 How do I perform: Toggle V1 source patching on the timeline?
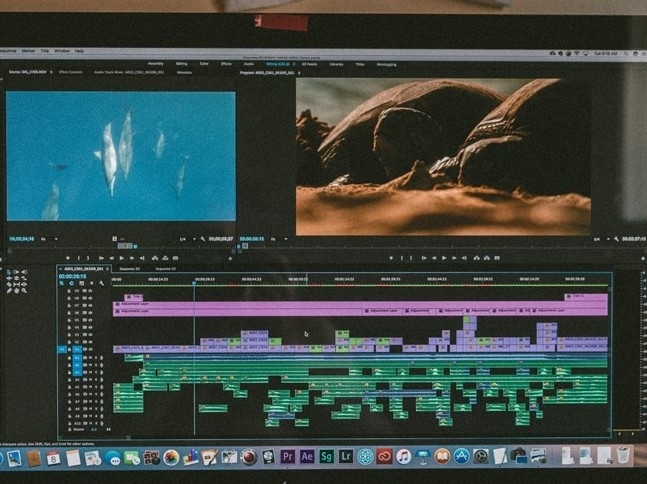[x=62, y=349]
